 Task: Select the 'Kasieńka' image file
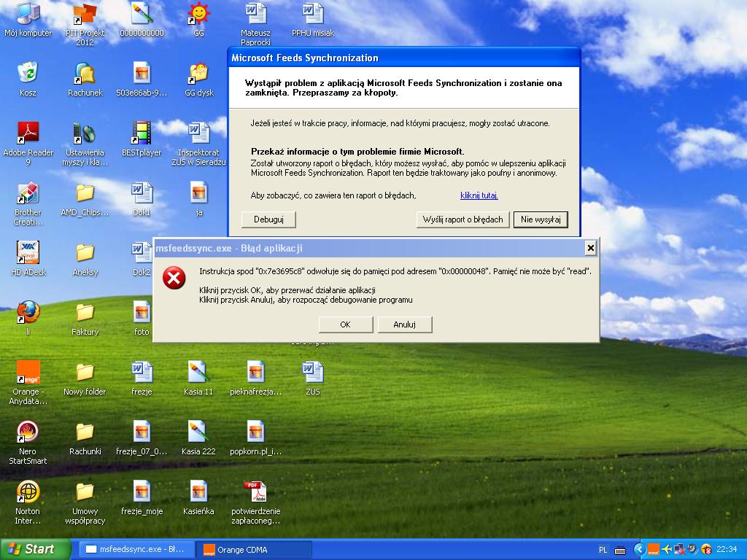pyautogui.click(x=198, y=498)
